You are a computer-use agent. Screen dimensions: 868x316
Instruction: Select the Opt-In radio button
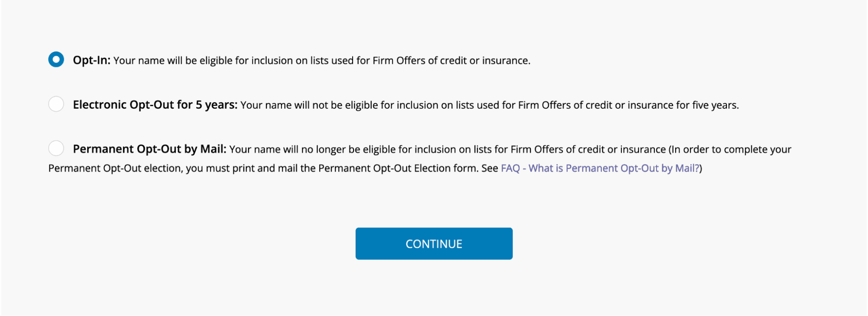pyautogui.click(x=56, y=60)
